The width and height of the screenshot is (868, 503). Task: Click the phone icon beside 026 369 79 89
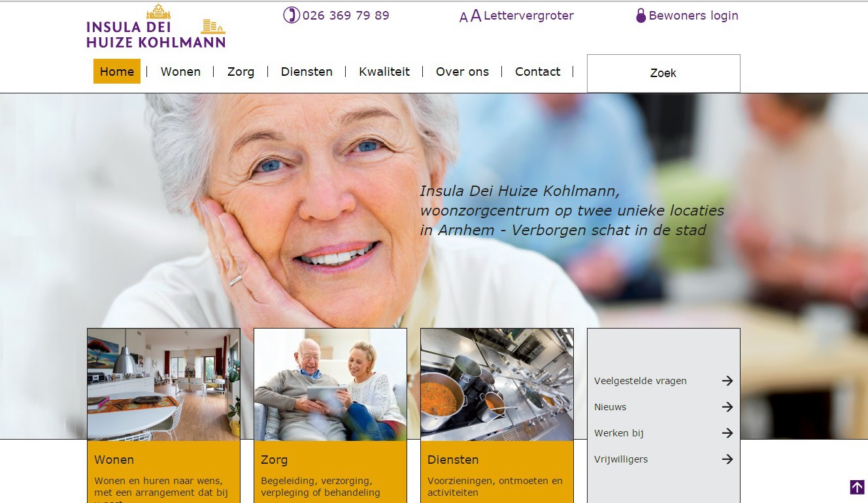click(x=291, y=15)
